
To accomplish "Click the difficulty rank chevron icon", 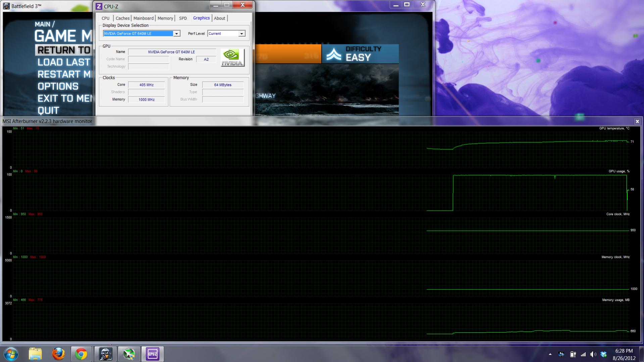I will 334,54.
